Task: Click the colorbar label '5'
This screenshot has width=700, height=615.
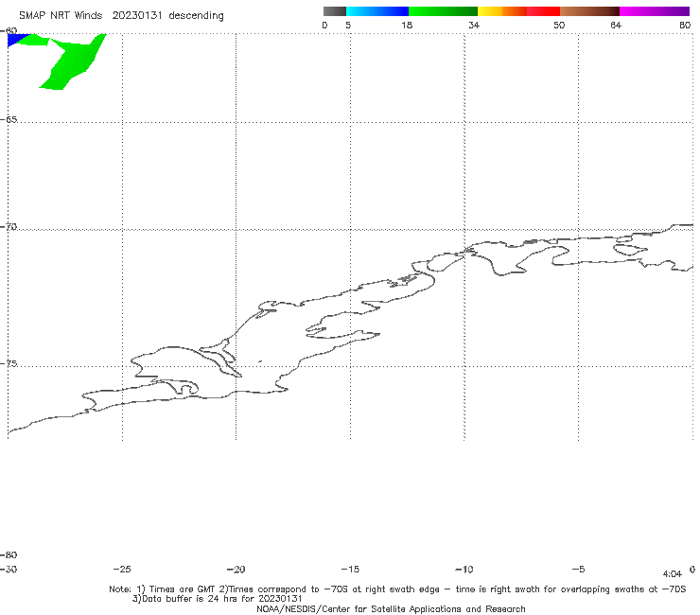Action: pyautogui.click(x=348, y=26)
